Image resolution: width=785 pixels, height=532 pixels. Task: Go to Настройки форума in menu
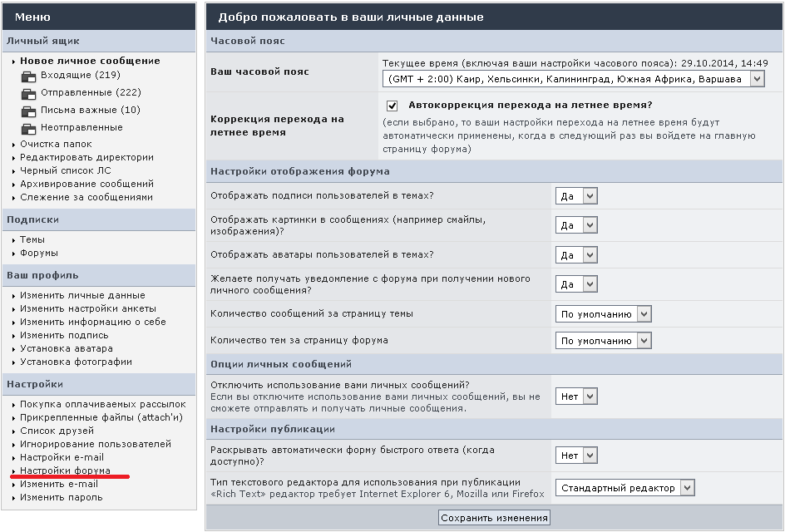65,470
